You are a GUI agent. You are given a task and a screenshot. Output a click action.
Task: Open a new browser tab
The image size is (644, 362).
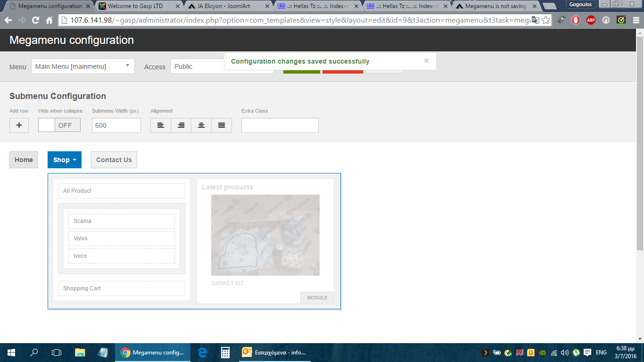coord(550,6)
